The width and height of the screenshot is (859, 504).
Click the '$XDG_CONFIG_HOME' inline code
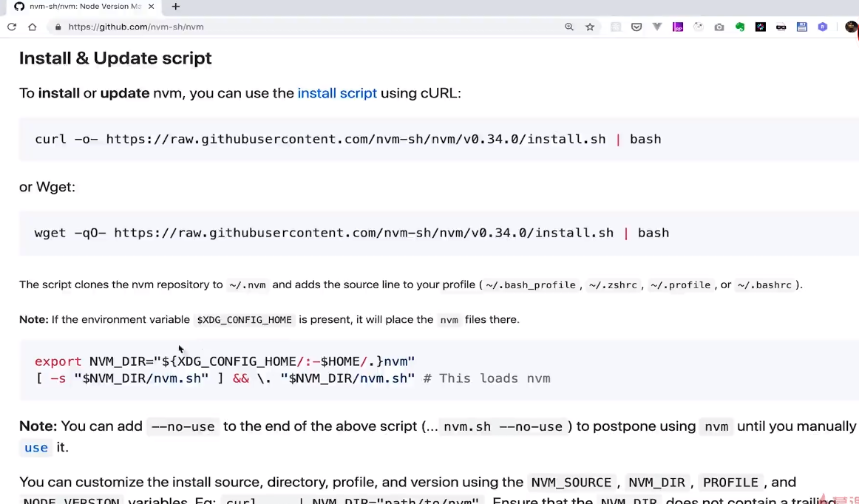tap(245, 320)
